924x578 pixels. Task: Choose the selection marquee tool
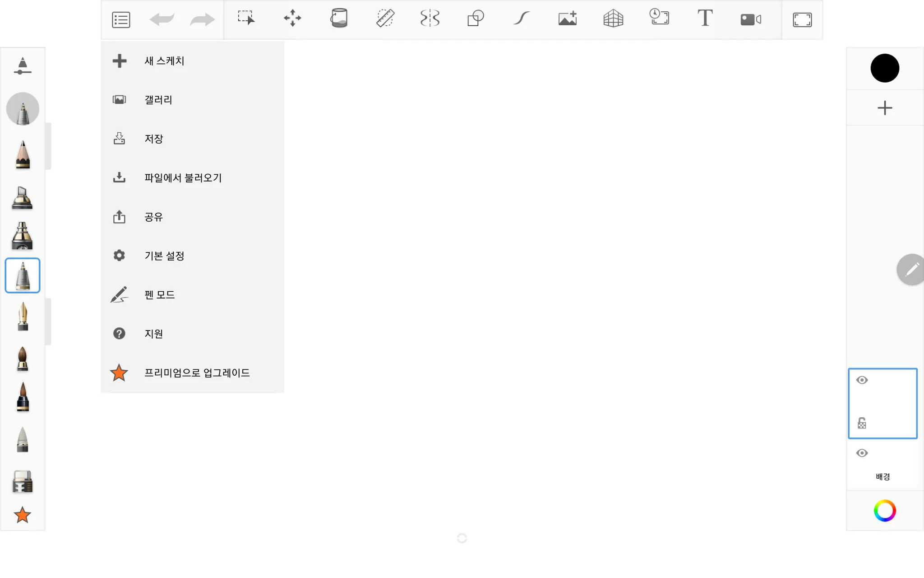tap(246, 19)
